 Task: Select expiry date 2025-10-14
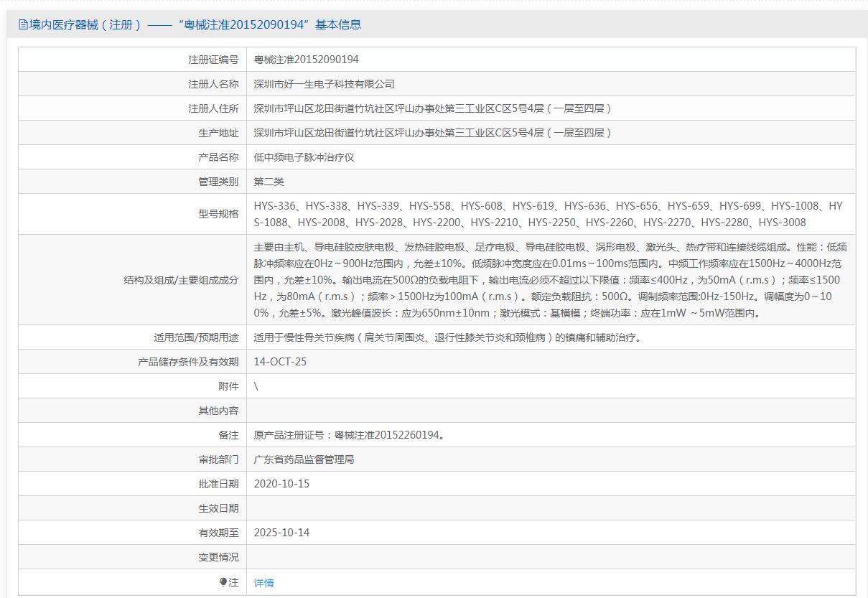pos(281,533)
